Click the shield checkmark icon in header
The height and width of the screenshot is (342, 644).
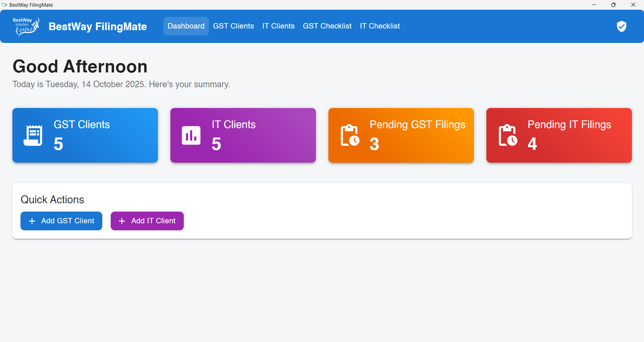pos(622,26)
